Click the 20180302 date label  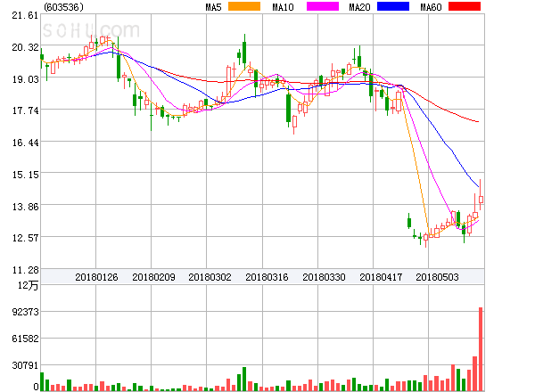point(210,277)
